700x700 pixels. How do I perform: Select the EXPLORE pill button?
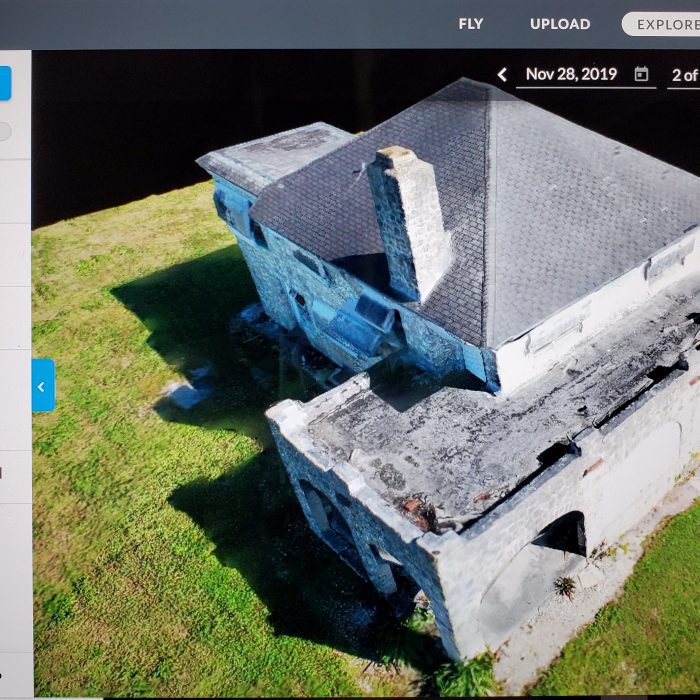coord(662,24)
